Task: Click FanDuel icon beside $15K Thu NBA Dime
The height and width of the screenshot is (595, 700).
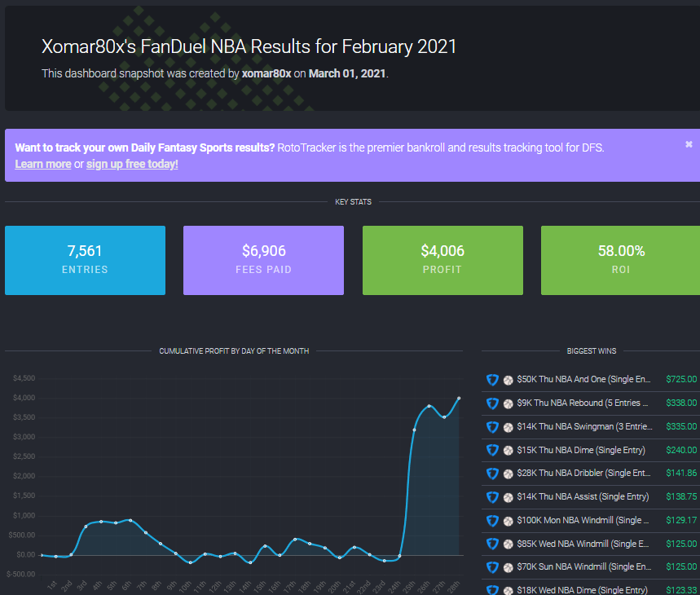Action: [492, 451]
